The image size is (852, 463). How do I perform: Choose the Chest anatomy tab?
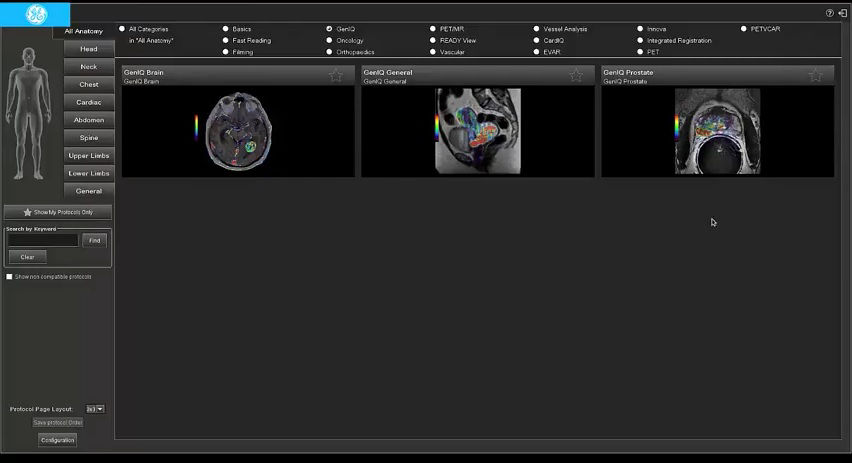click(89, 85)
